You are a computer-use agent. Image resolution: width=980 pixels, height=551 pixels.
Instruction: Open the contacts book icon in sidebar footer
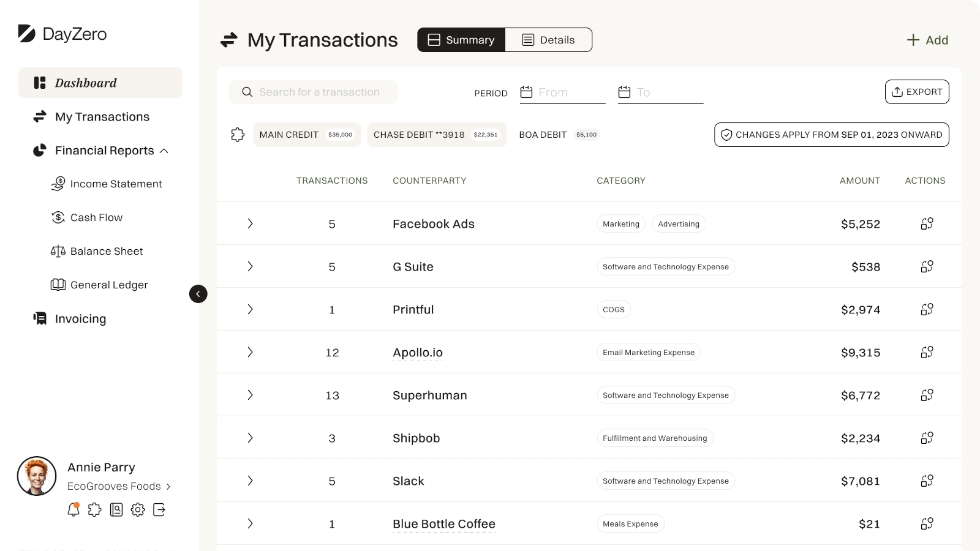pyautogui.click(x=116, y=509)
